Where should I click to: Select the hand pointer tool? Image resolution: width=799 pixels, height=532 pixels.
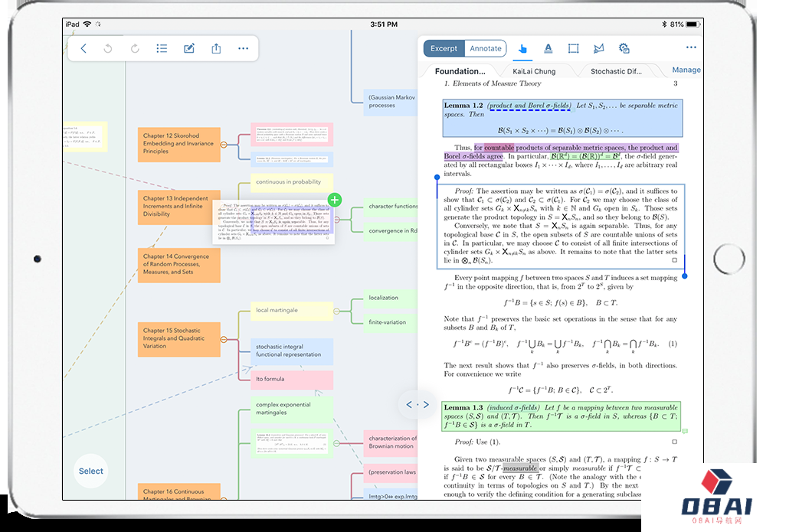(522, 48)
